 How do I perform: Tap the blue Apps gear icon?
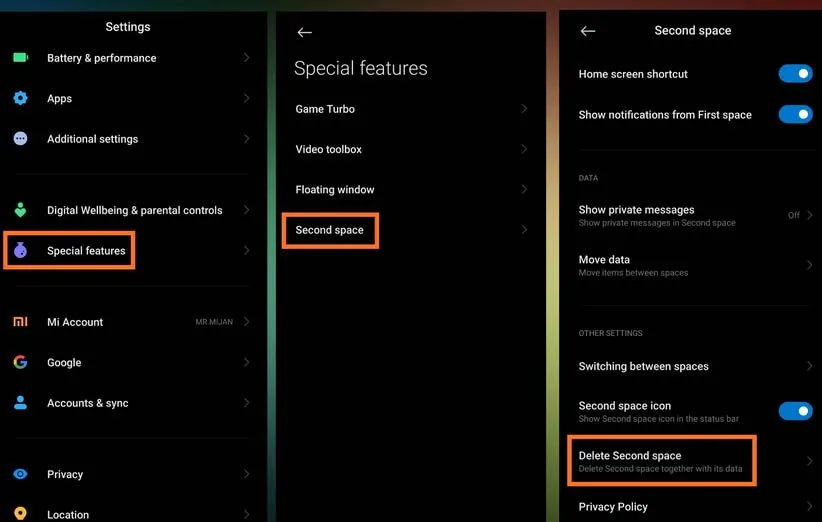pyautogui.click(x=20, y=98)
